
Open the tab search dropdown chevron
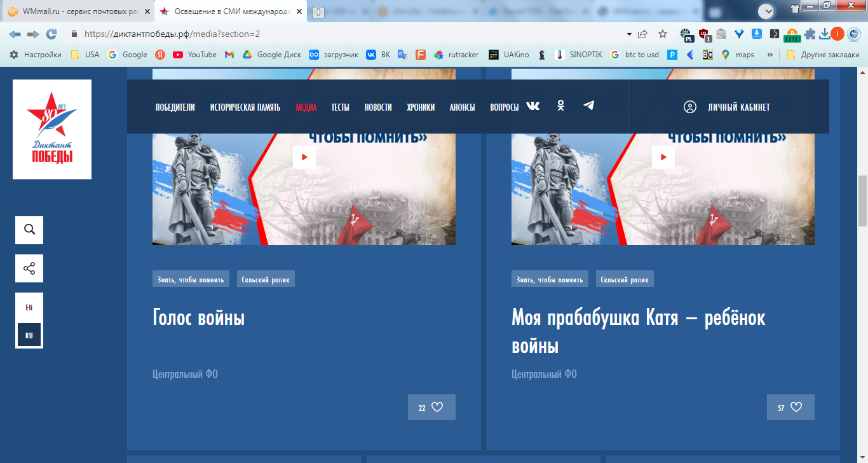coord(767,11)
